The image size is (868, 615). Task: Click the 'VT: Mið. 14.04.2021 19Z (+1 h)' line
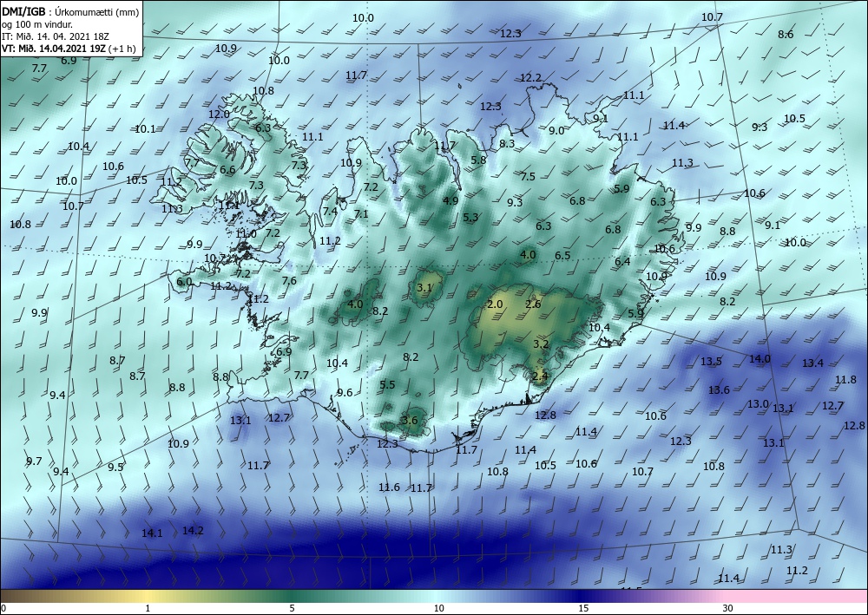pos(69,48)
